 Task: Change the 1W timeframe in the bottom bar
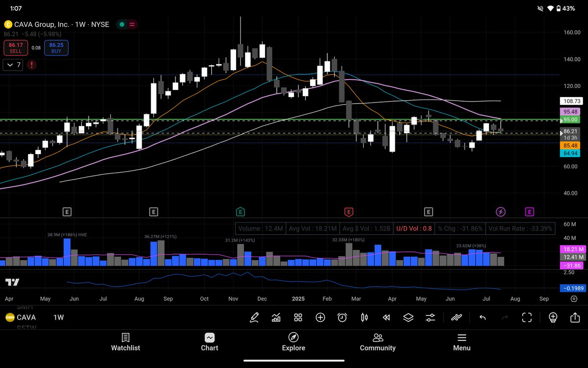click(x=59, y=317)
